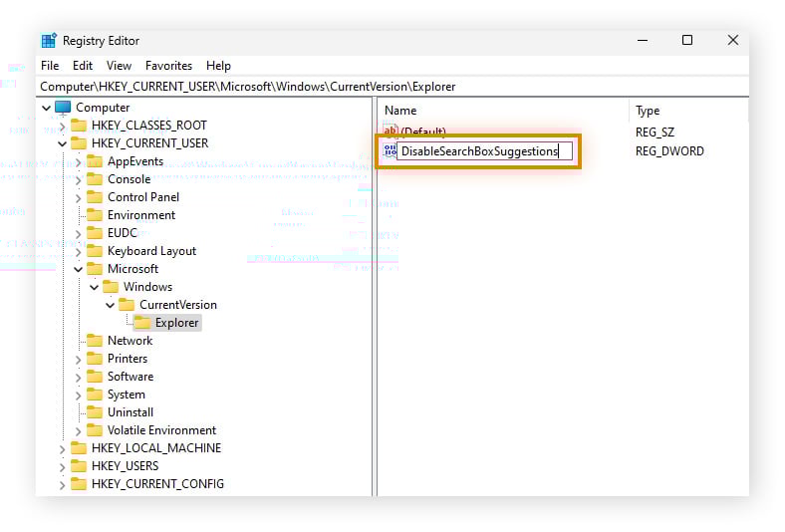
Task: Select the Network key label
Action: click(x=130, y=341)
